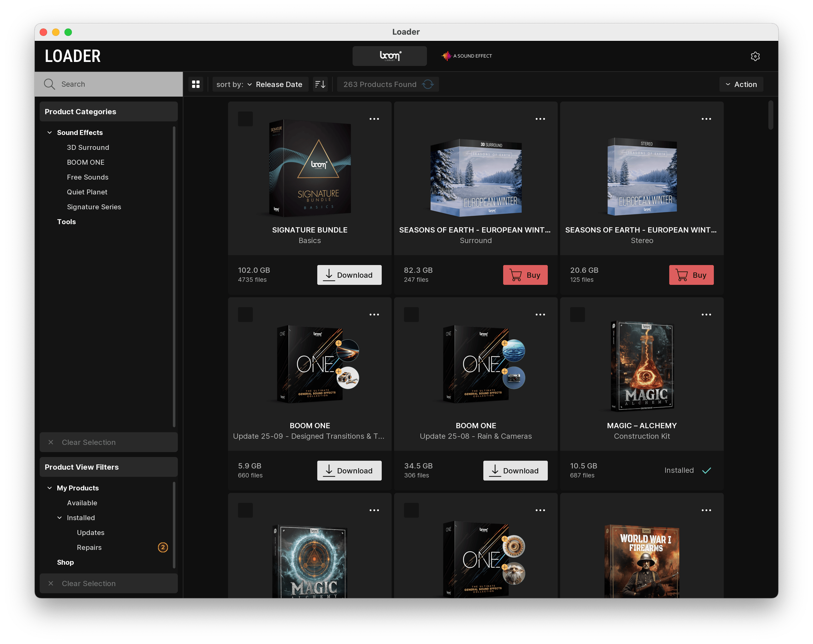813x644 pixels.
Task: Click the Product Categories panel scrollbar
Action: coord(174,277)
